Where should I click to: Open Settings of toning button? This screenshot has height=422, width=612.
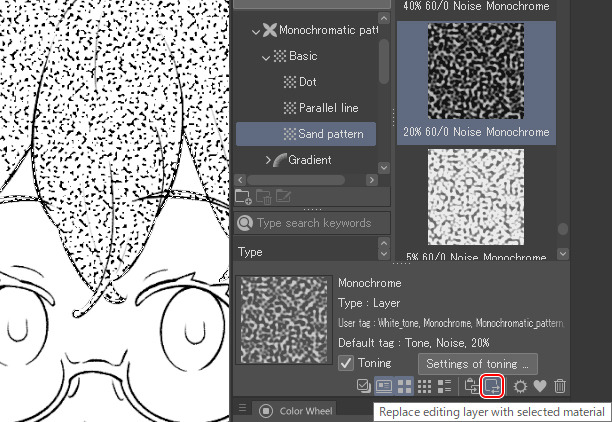[478, 364]
